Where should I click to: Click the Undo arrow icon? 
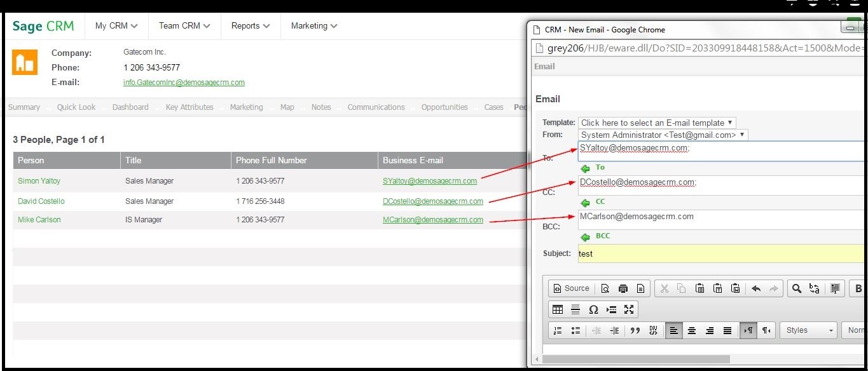[756, 288]
